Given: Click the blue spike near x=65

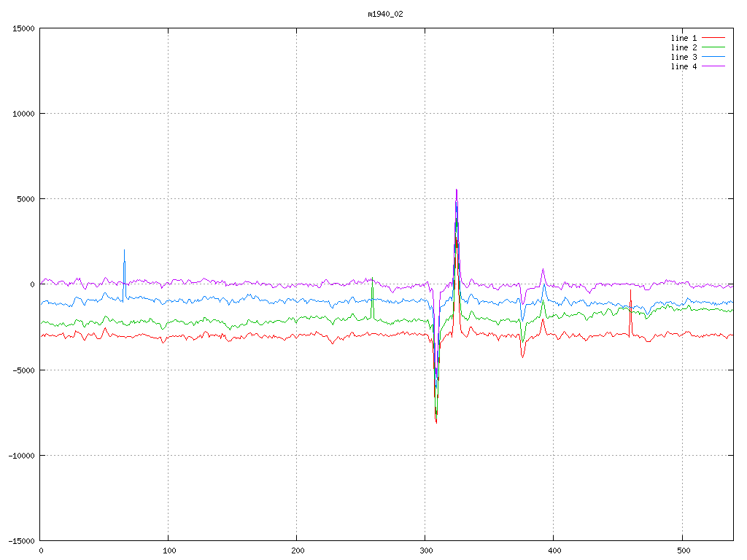Looking at the screenshot, I should point(124,252).
